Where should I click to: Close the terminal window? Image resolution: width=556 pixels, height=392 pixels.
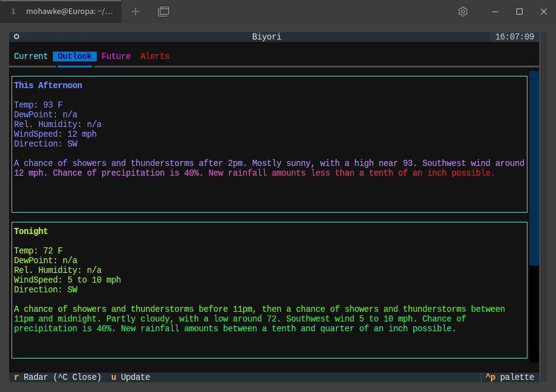(x=544, y=12)
